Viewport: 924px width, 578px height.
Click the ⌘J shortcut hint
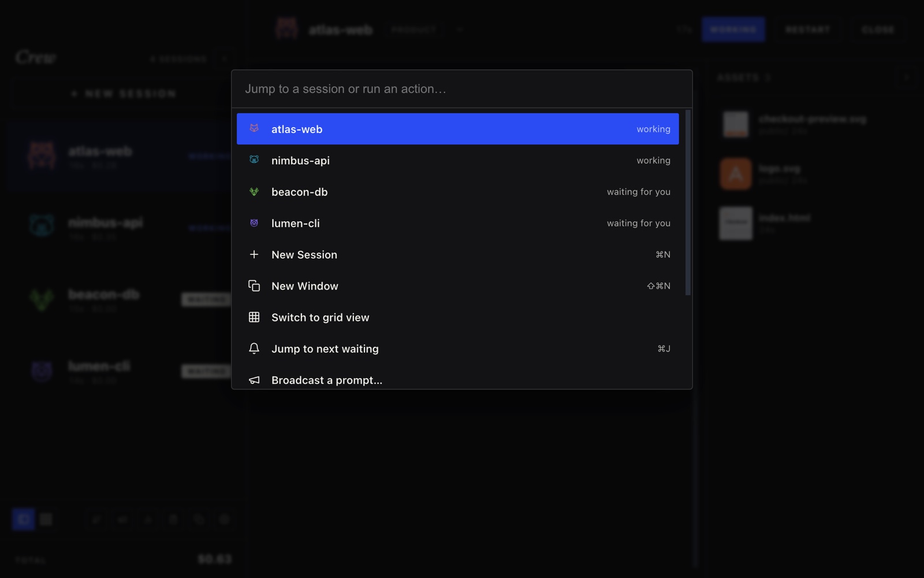[664, 349]
